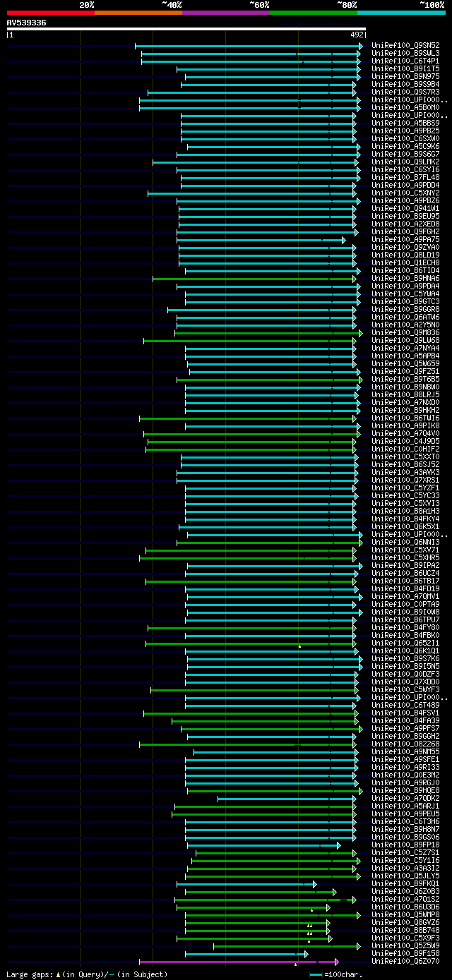452x980 pixels.
Task: Select label UniRef100_C5WYF3
Action: click(405, 689)
